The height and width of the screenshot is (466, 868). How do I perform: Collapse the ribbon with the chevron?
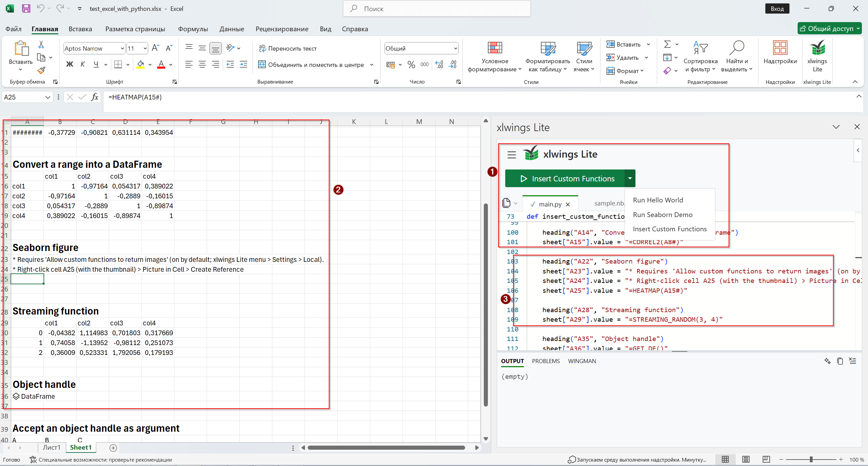[855, 82]
